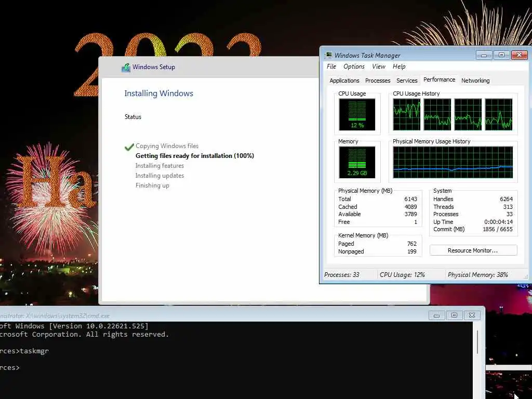This screenshot has height=399, width=532.
Task: Click the Threads value 313
Action: click(508, 207)
